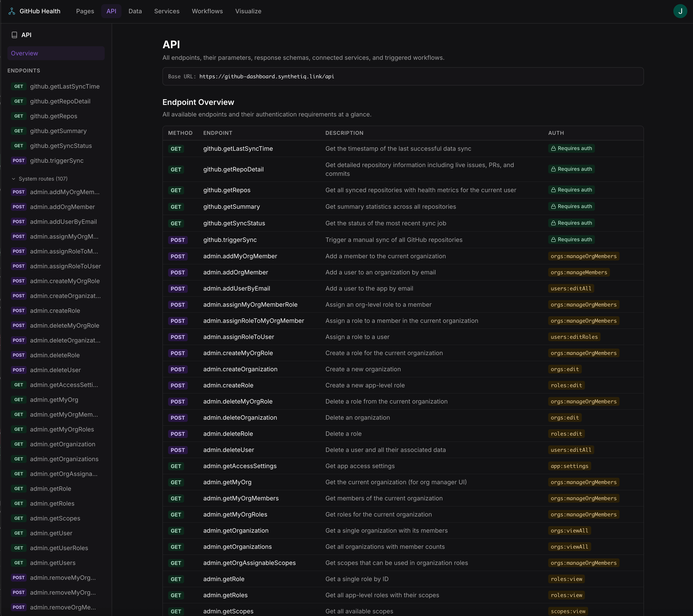
Task: Click the scopes:view scope badge
Action: pos(568,611)
